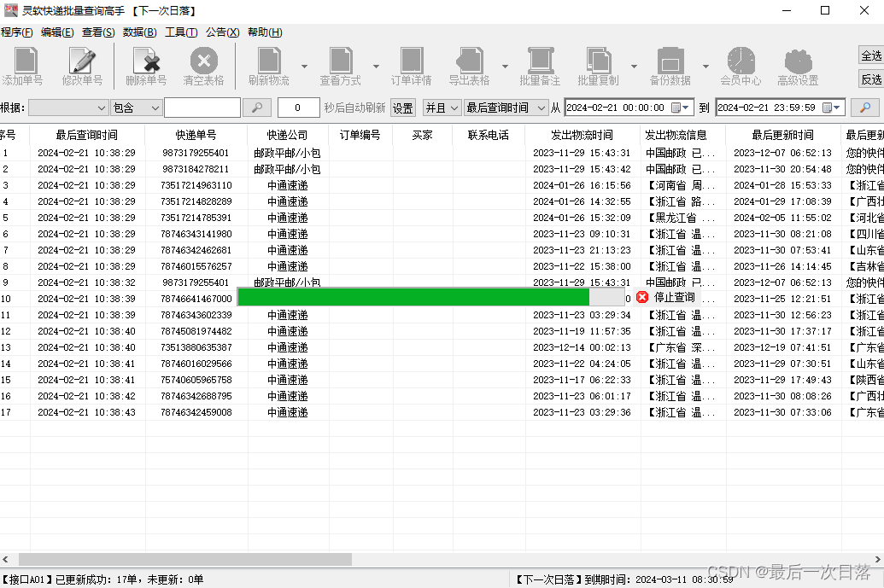
Task: Click the 删除单号 delete icon
Action: pyautogui.click(x=146, y=61)
